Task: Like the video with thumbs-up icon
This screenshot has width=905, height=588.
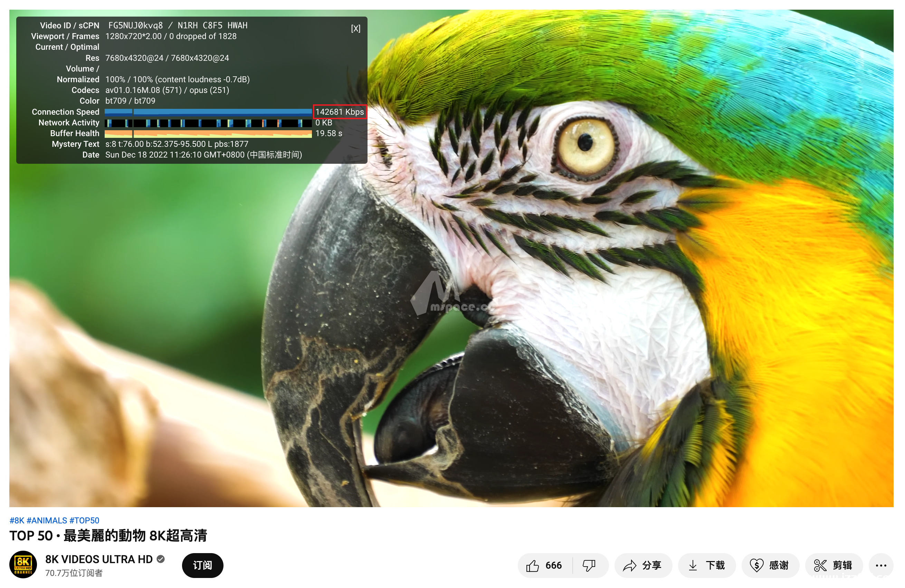Action: coord(533,566)
